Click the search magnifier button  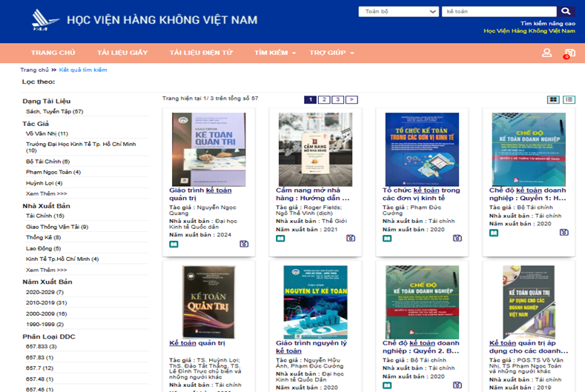click(566, 12)
